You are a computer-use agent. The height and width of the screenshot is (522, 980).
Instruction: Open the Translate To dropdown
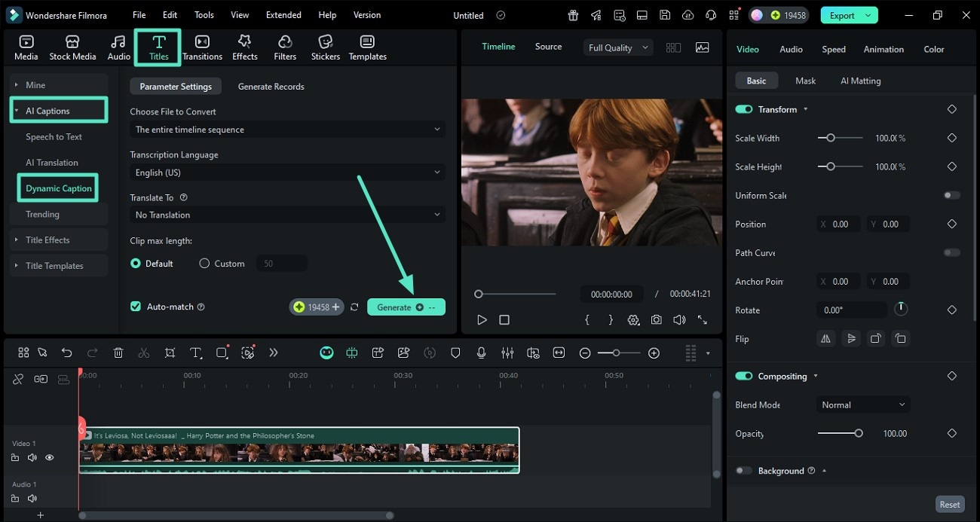pos(286,215)
